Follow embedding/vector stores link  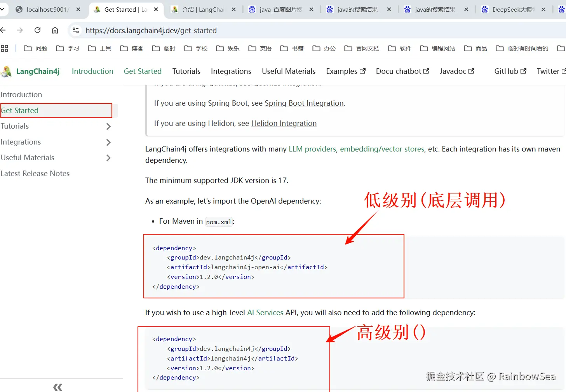click(x=382, y=149)
